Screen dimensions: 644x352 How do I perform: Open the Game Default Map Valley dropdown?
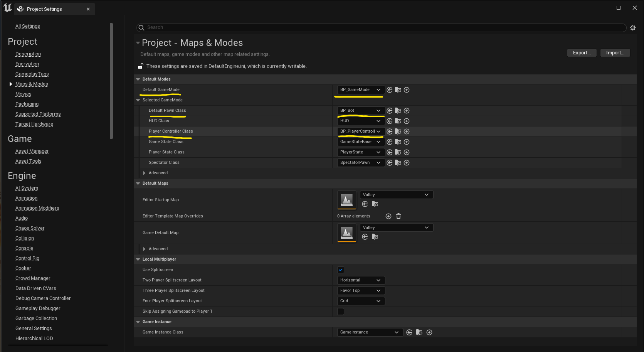coord(397,227)
